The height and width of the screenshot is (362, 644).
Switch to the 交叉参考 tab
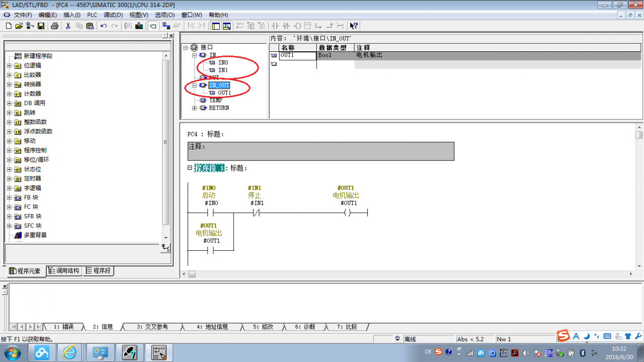[152, 327]
